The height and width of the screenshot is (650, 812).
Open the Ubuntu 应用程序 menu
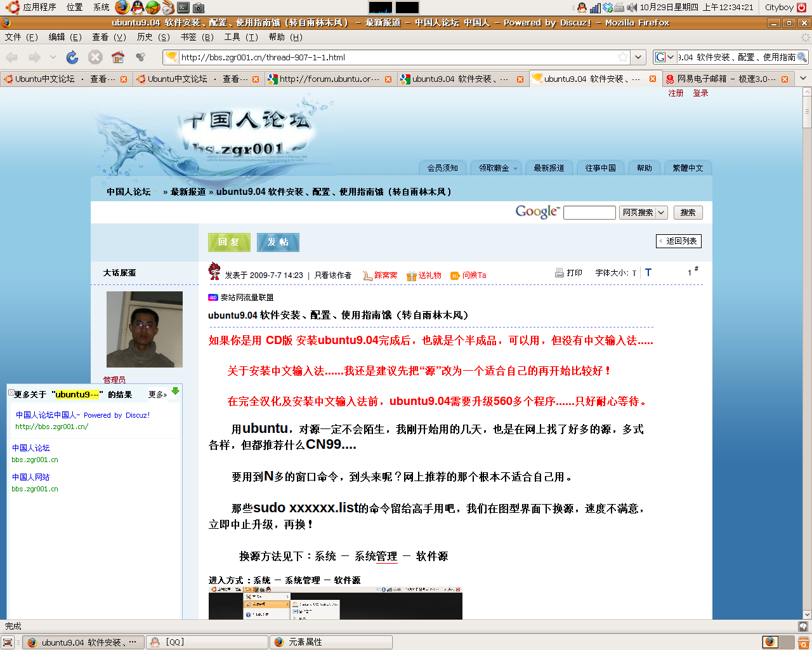point(32,8)
